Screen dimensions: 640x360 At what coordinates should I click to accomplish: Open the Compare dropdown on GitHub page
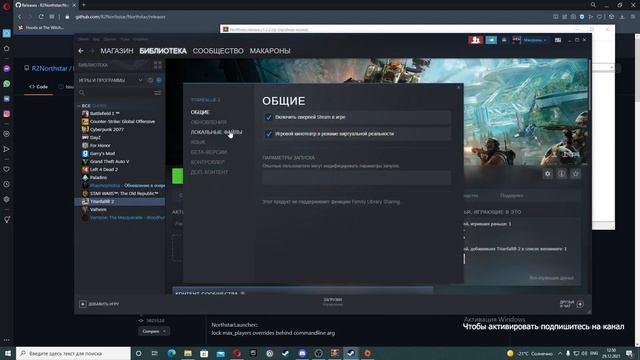coord(153,331)
